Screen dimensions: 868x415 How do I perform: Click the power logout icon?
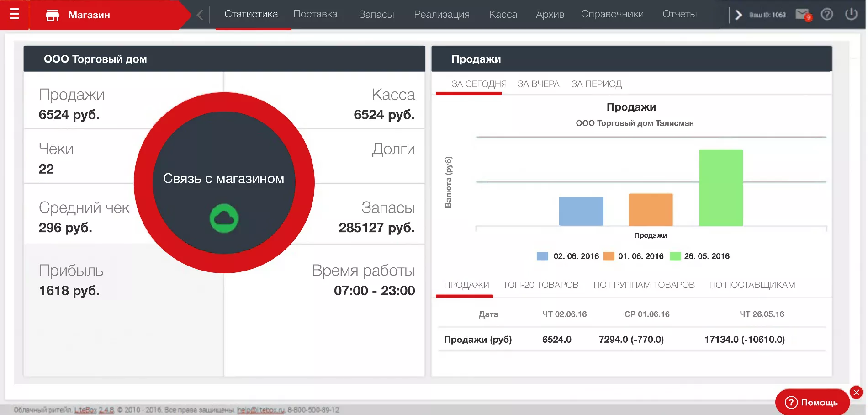[x=851, y=15]
